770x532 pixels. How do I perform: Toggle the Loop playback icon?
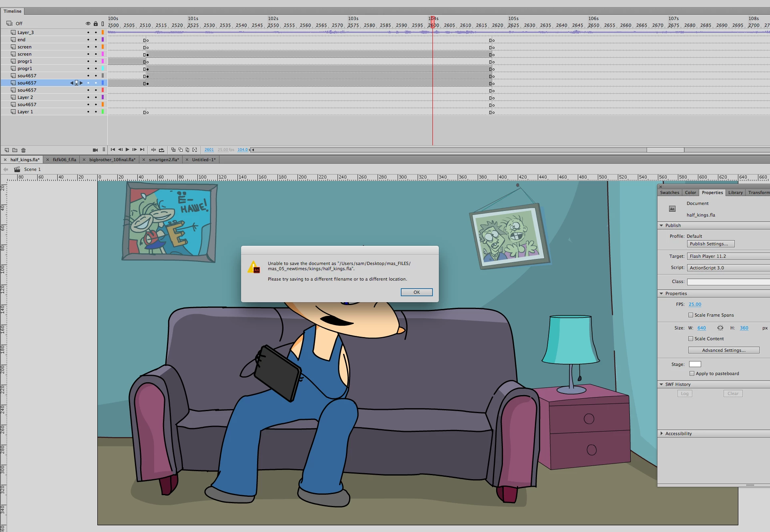(161, 150)
